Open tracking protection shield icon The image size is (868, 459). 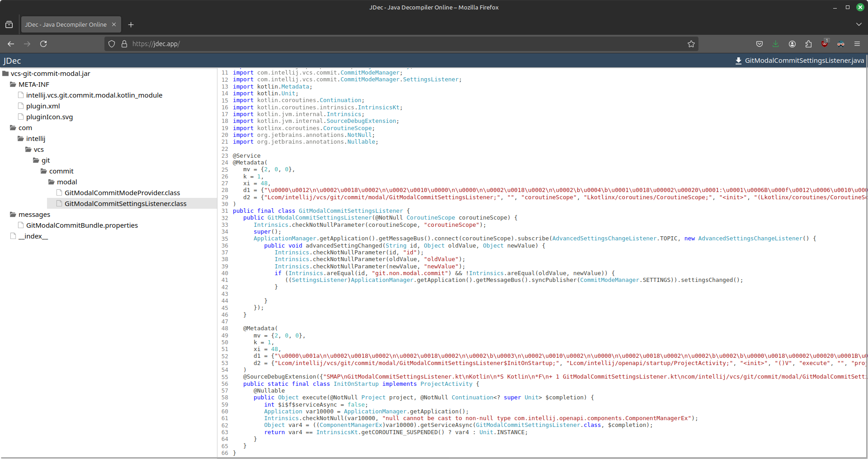pos(112,44)
